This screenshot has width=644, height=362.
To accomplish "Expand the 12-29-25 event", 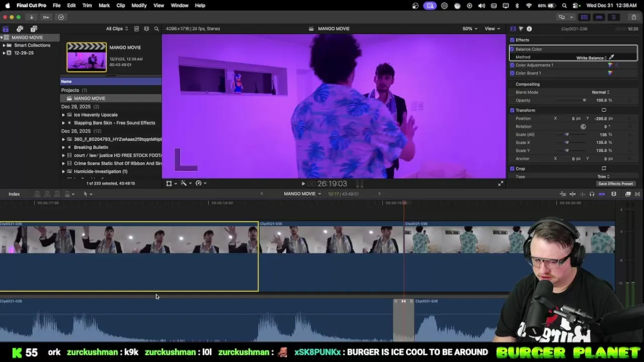I will pos(4,53).
